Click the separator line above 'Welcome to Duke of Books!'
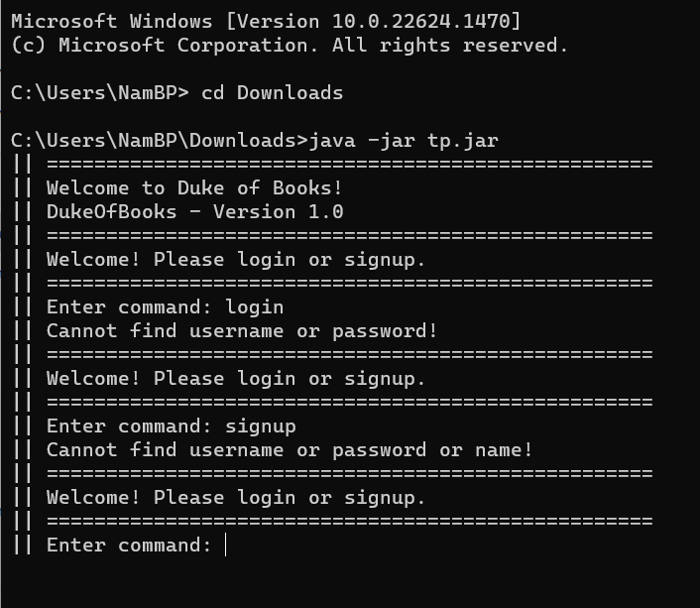The image size is (700, 608). point(350,165)
